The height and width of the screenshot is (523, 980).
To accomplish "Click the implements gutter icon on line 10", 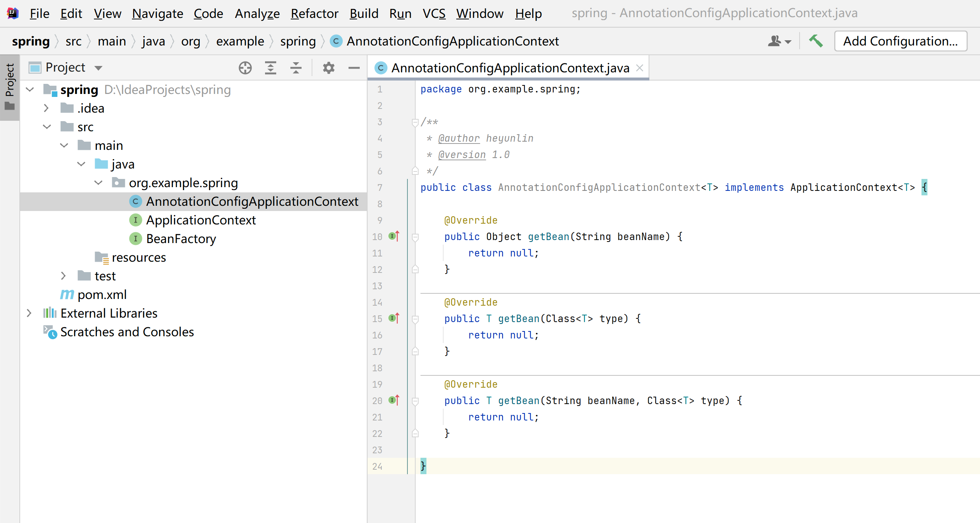I will (x=394, y=236).
